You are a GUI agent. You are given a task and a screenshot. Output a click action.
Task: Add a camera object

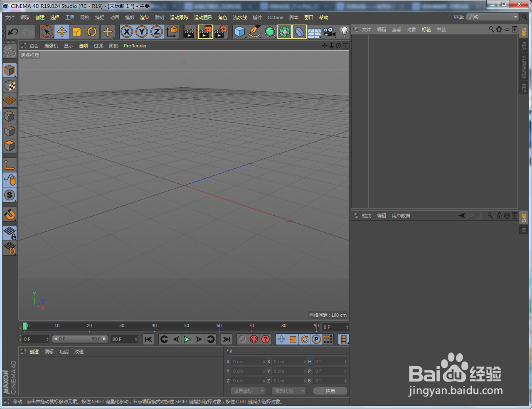[329, 32]
